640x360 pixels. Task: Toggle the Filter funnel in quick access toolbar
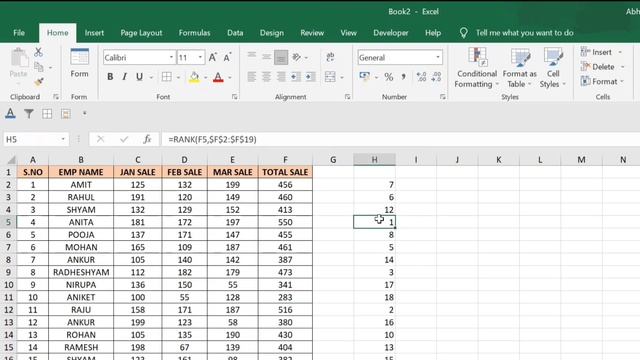pyautogui.click(x=29, y=114)
